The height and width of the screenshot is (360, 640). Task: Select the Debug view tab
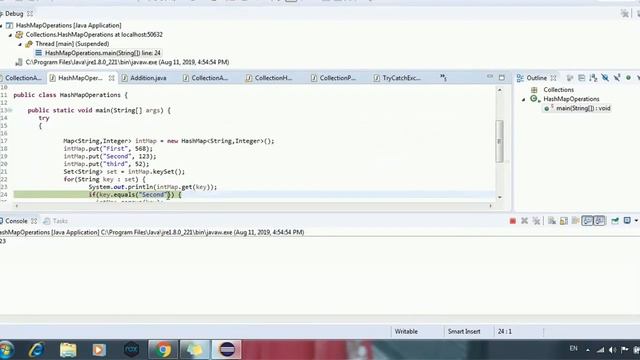click(x=14, y=13)
